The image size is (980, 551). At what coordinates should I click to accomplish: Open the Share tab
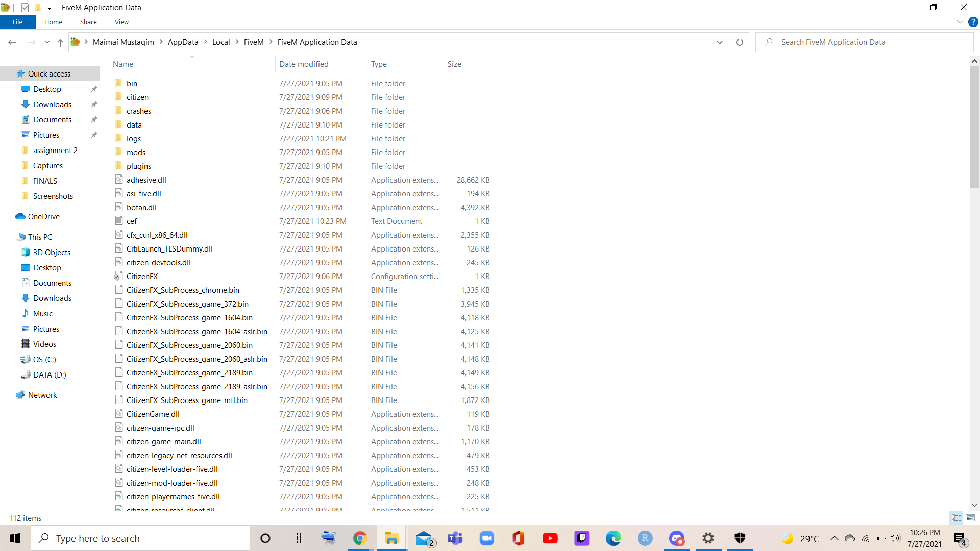point(88,22)
